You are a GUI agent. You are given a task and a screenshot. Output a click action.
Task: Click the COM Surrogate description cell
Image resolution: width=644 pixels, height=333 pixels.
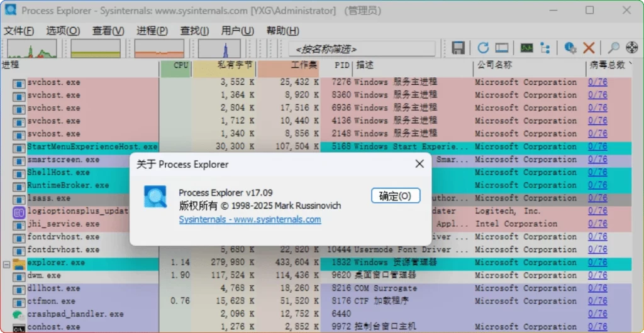pyautogui.click(x=386, y=288)
